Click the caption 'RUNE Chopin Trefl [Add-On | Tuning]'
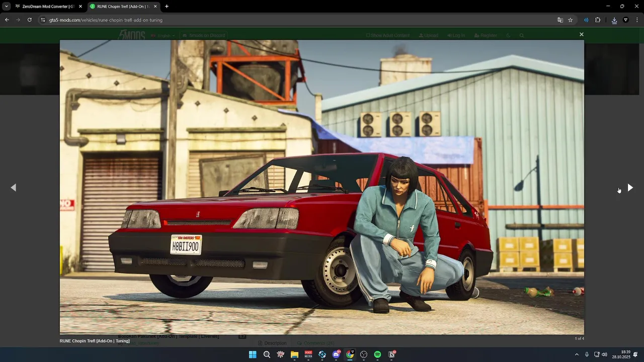Screen dimensions: 644x362 click(x=95, y=341)
